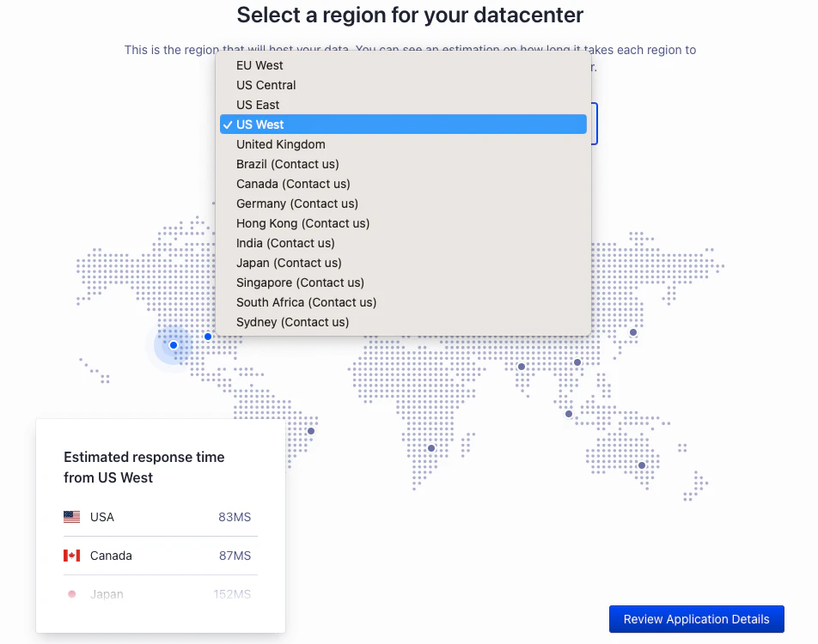Click the USA row label
This screenshot has height=644, width=818.
101,517
